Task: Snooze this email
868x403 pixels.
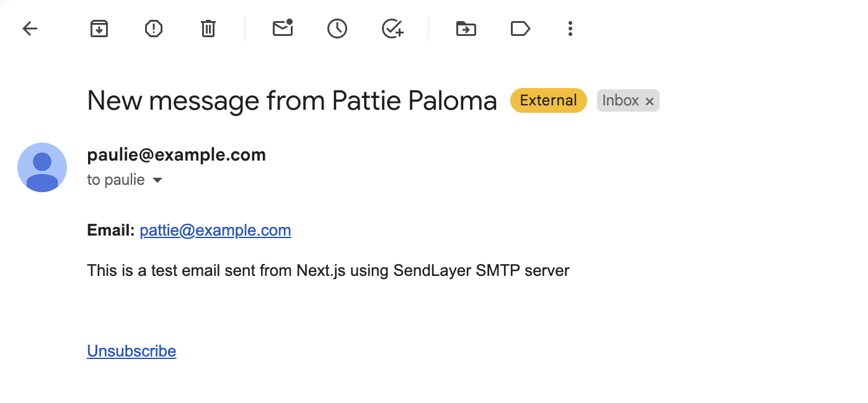Action: pyautogui.click(x=337, y=29)
